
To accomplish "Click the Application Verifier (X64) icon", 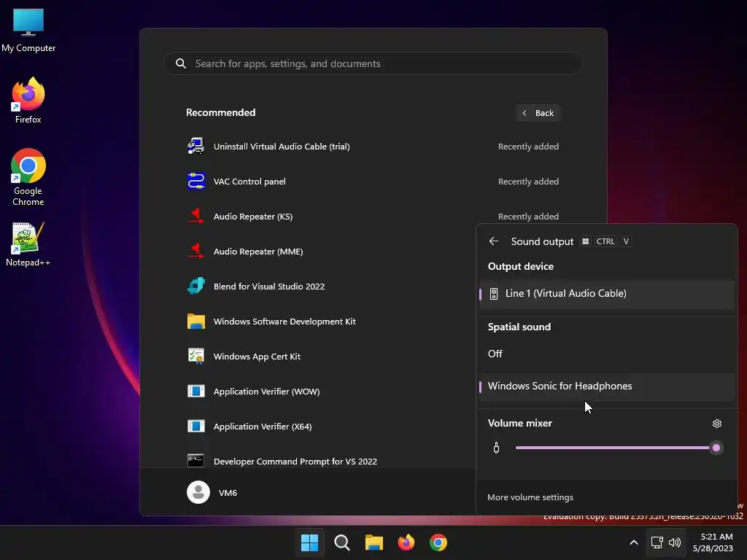I will click(x=196, y=426).
